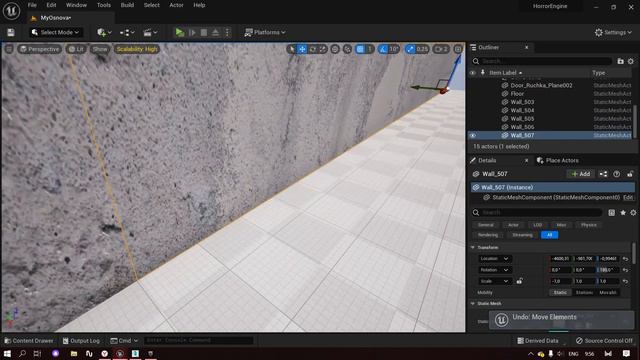Switch to the MyOsnova level tab
The image size is (640, 360).
point(56,18)
